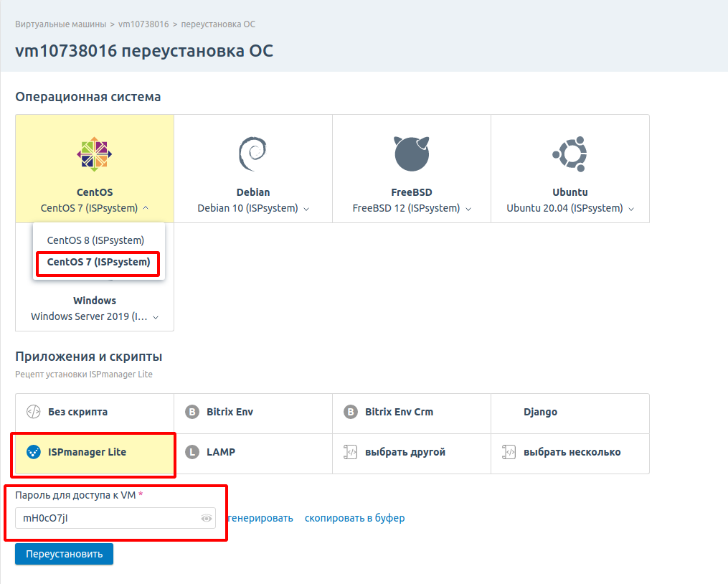Select the ISPmanager Lite blue icon
This screenshot has height=584, width=728.
(34, 452)
